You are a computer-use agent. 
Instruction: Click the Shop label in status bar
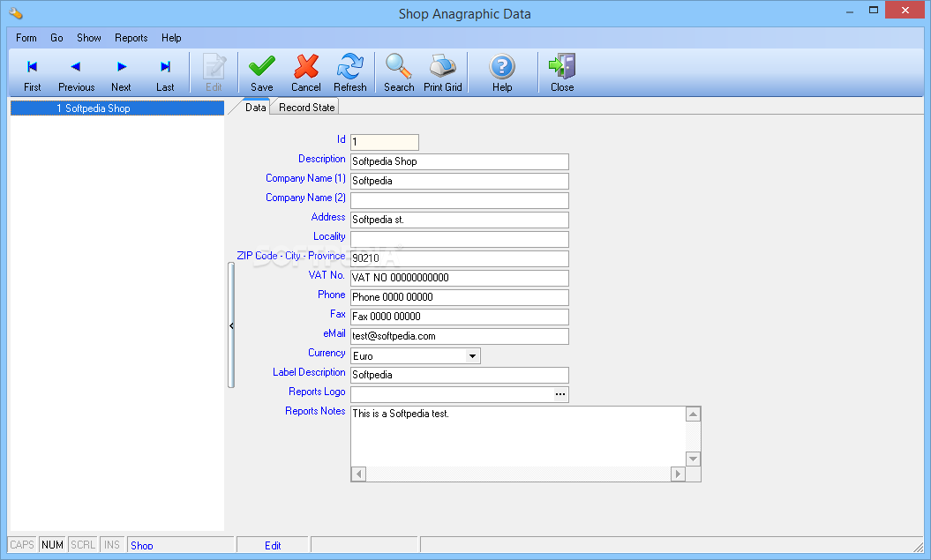point(142,545)
